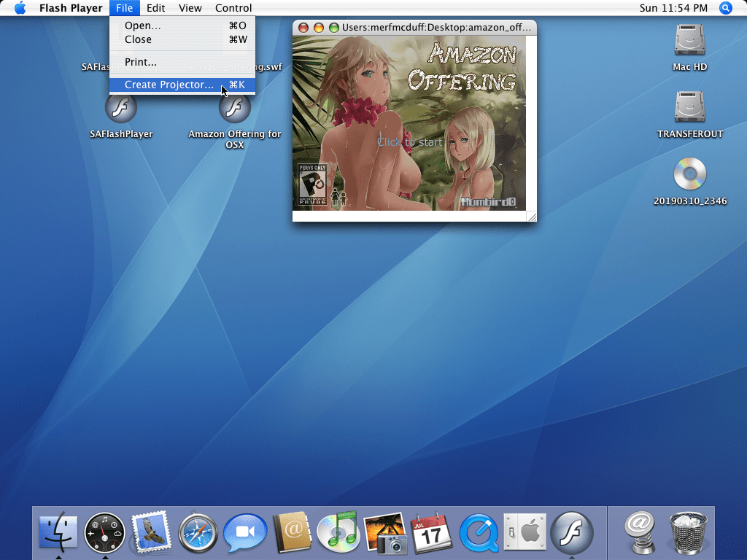Click the Flash Player dock icon
747x560 pixels.
pos(572,532)
